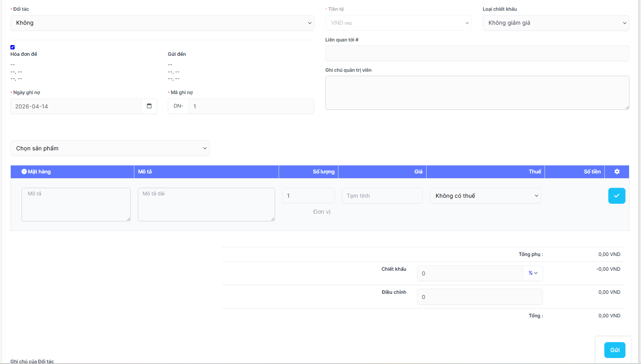Change discount type with % dropdown
The image size is (641, 364).
coord(533,273)
